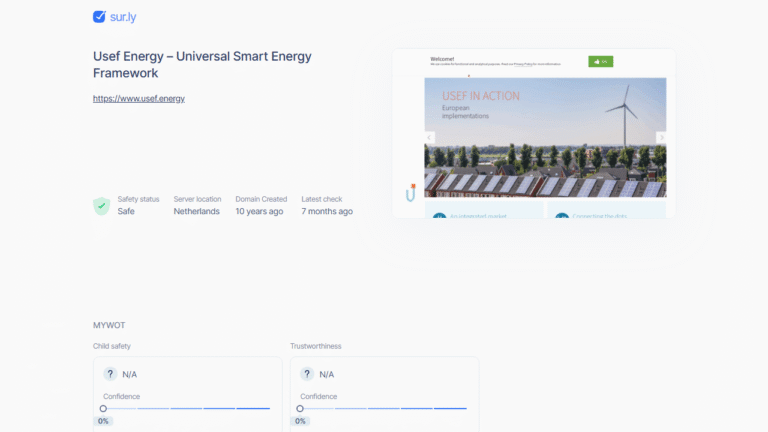Click the MYWOT section heading
The height and width of the screenshot is (432, 768).
(x=109, y=325)
